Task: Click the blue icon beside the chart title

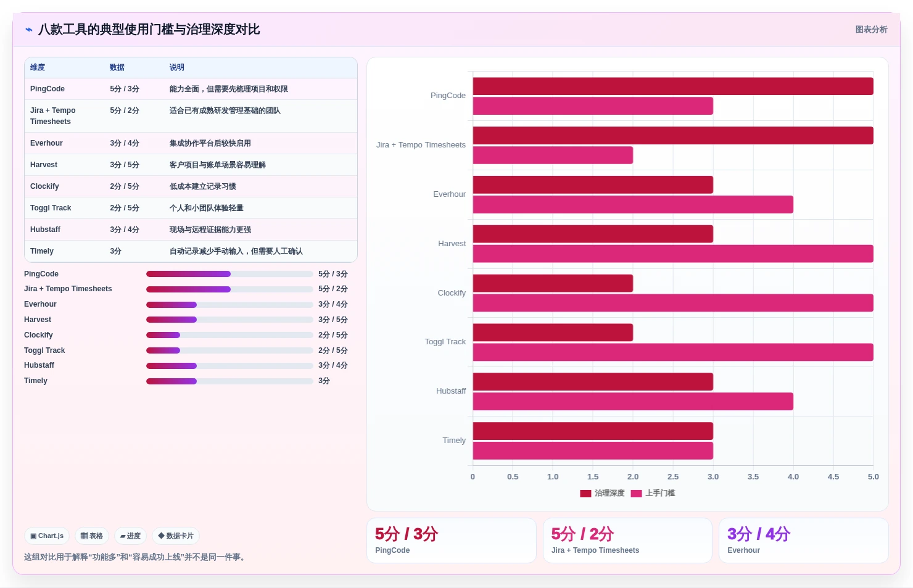Action: pyautogui.click(x=29, y=30)
